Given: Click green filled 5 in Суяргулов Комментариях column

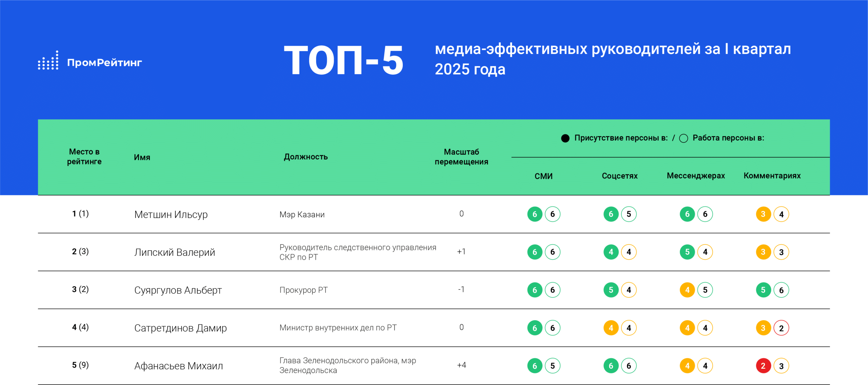Looking at the screenshot, I should [763, 290].
